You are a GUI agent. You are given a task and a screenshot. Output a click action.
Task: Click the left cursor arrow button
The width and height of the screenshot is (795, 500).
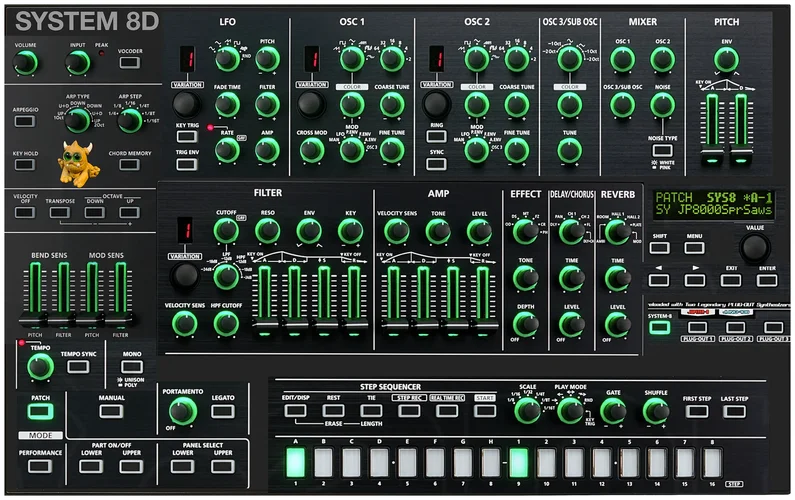pyautogui.click(x=659, y=280)
